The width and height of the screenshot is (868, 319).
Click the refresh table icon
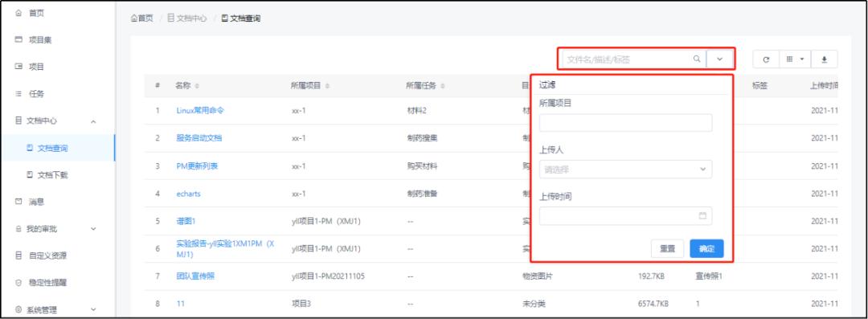coord(766,59)
